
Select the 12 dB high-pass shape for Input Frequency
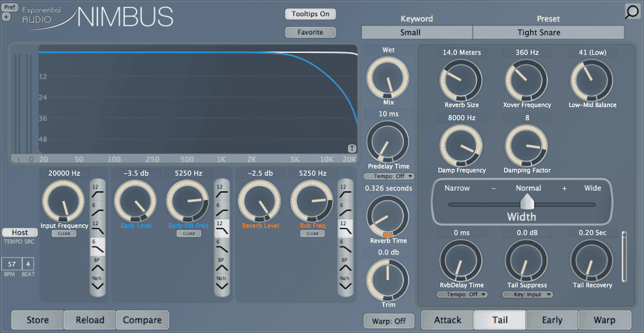(97, 190)
